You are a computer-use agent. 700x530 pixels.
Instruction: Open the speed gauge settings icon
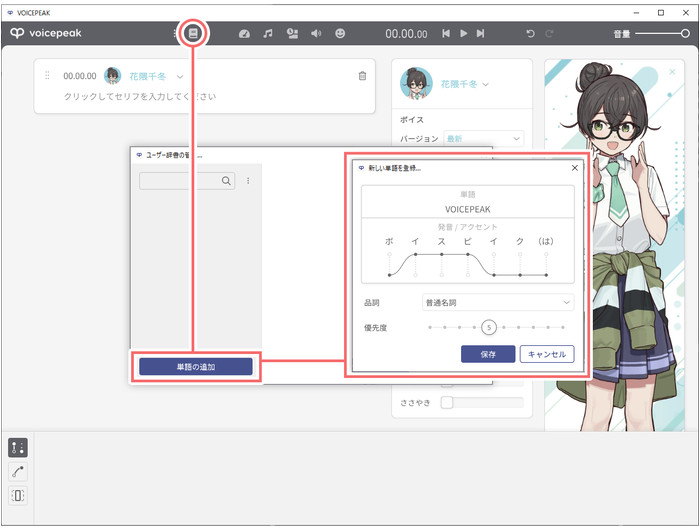tap(244, 33)
